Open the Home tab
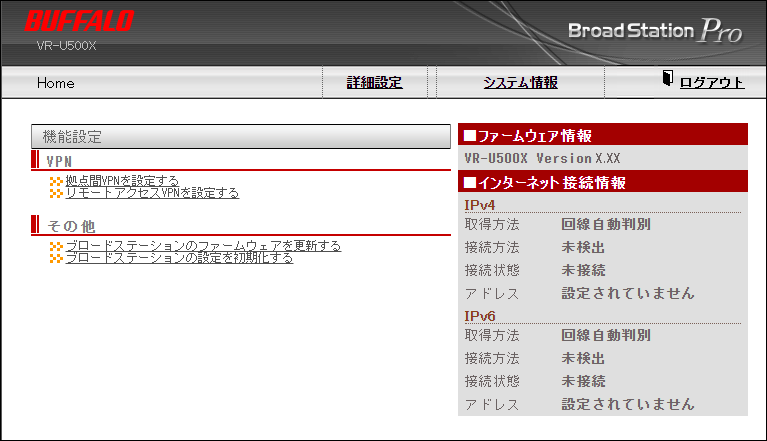Screen dimensions: 767x441 pyautogui.click(x=56, y=83)
